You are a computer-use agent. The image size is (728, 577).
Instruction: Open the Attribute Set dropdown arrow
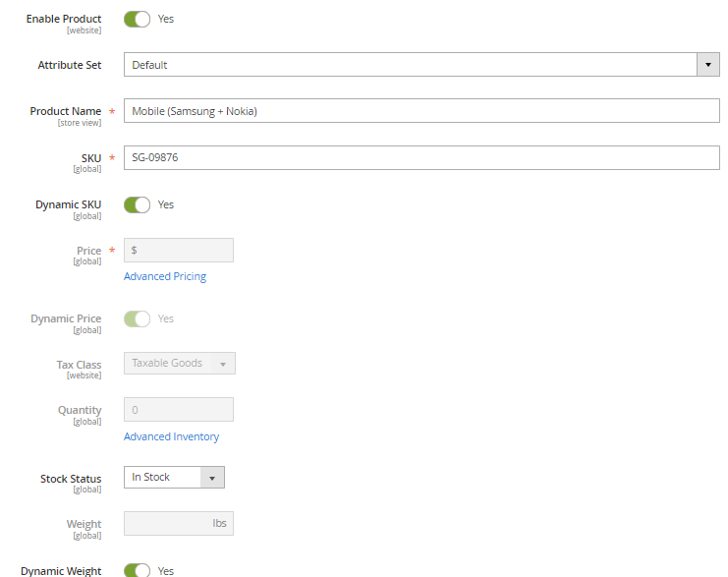coord(708,65)
